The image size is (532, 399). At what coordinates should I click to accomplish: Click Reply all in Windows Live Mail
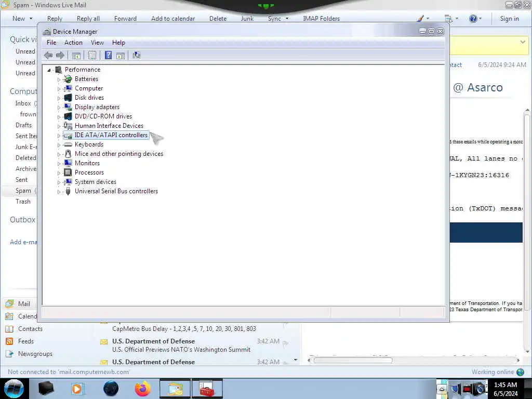88,19
